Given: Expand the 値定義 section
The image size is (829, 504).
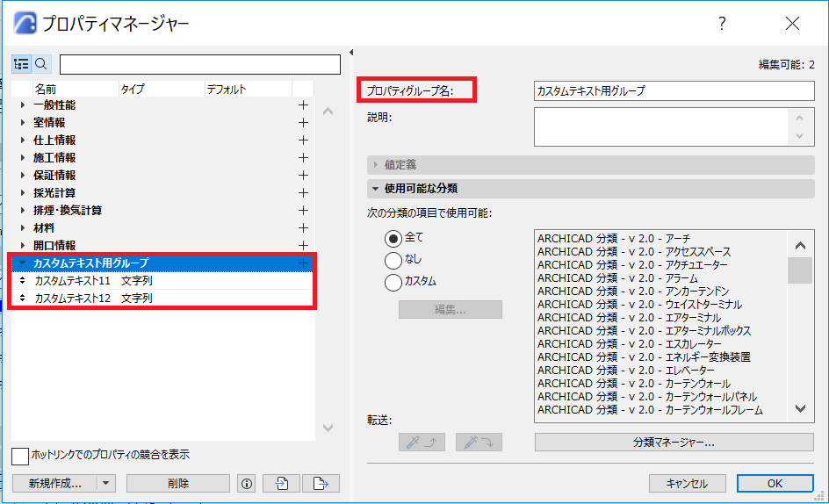Looking at the screenshot, I should point(376,164).
